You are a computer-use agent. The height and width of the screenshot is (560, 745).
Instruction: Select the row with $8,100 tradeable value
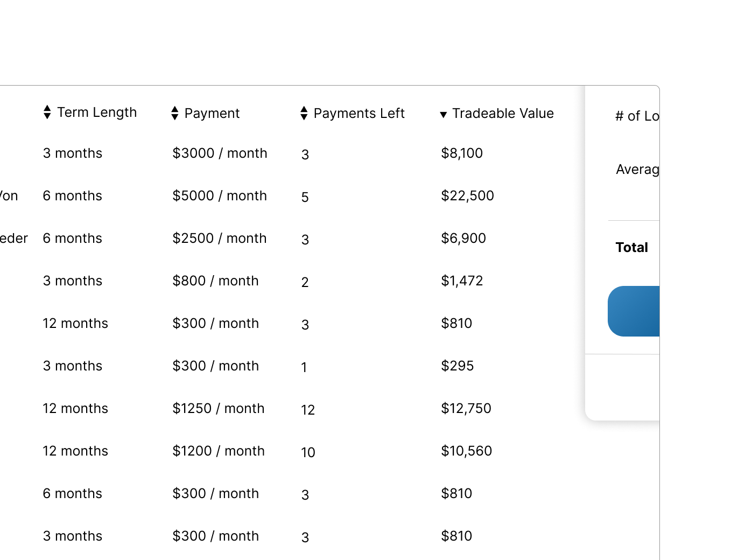click(462, 153)
